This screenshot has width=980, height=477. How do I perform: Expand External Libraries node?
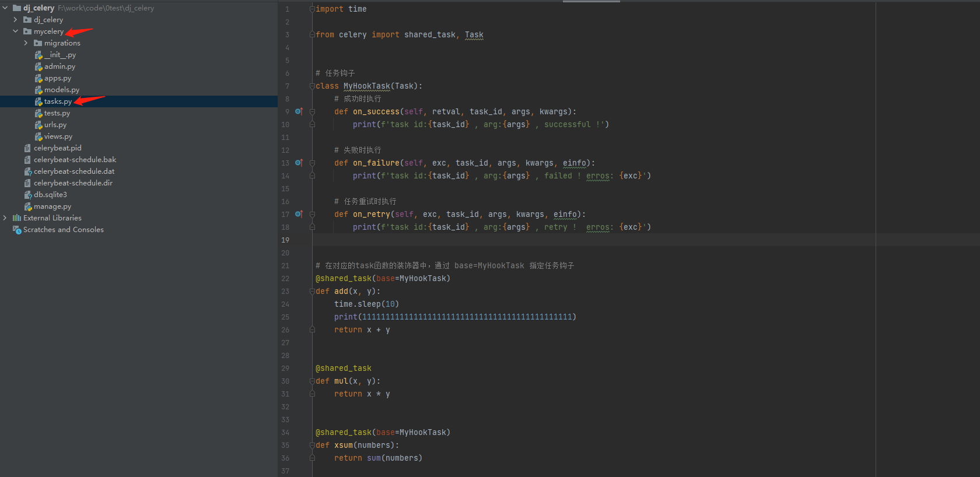[x=5, y=218]
